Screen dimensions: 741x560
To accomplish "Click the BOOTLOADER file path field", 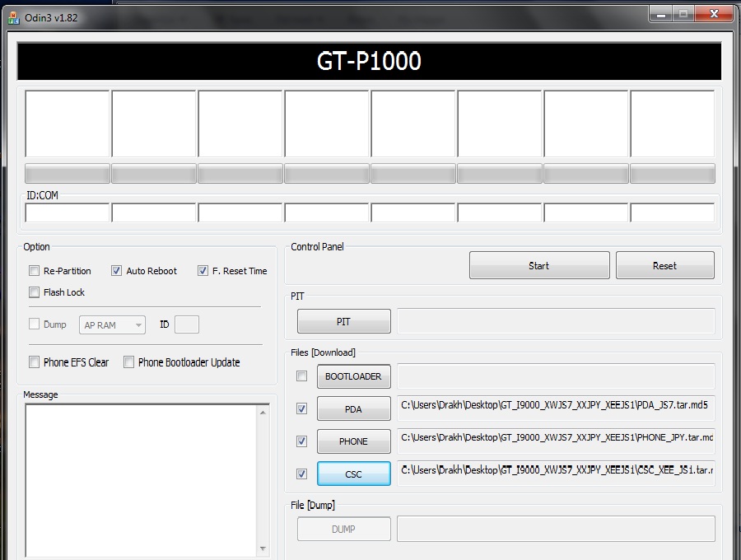I will 556,376.
